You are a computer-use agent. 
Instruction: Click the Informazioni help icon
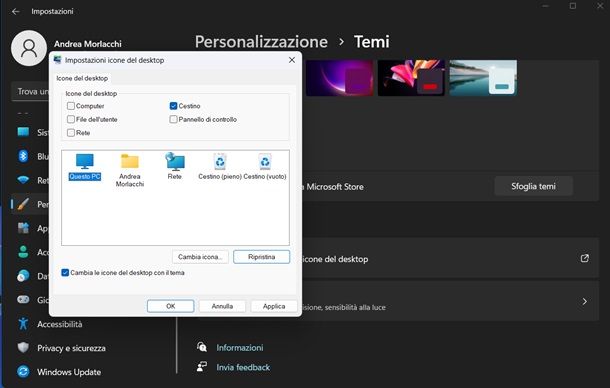[202, 347]
